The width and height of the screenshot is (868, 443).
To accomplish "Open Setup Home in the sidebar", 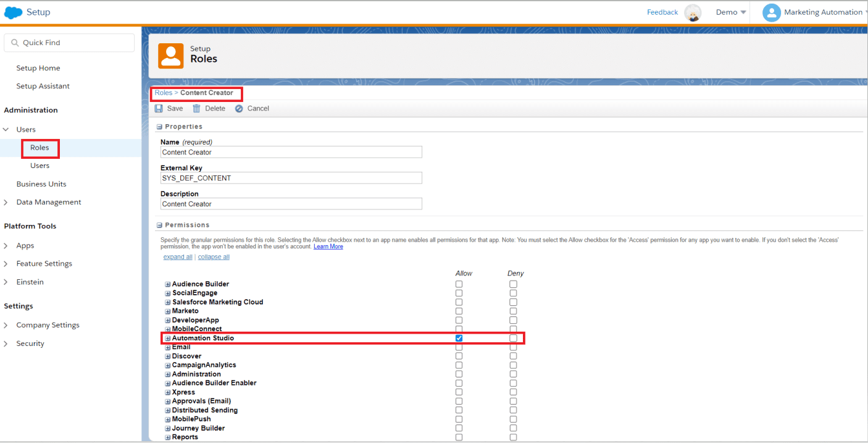I will [x=38, y=68].
